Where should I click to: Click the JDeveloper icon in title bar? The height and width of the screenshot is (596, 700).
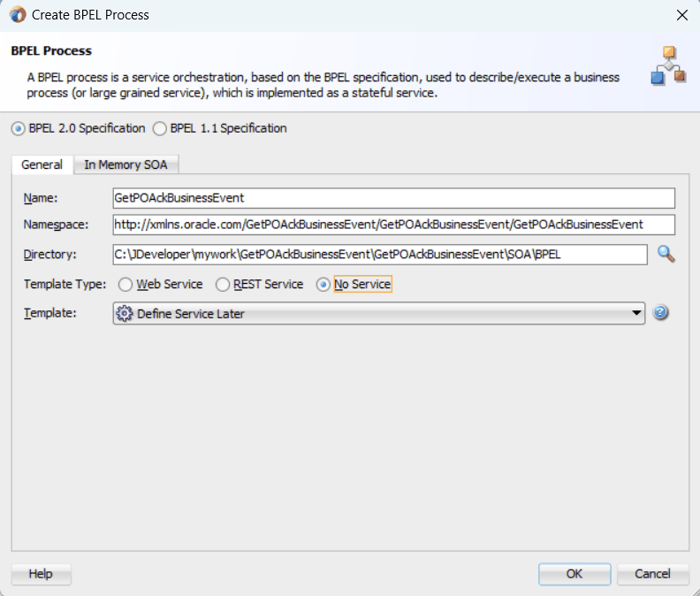click(x=18, y=15)
